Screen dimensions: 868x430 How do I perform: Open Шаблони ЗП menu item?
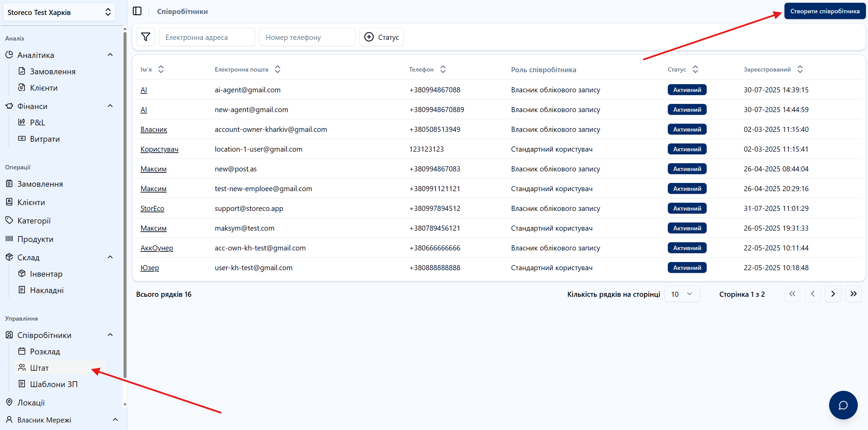pyautogui.click(x=54, y=384)
